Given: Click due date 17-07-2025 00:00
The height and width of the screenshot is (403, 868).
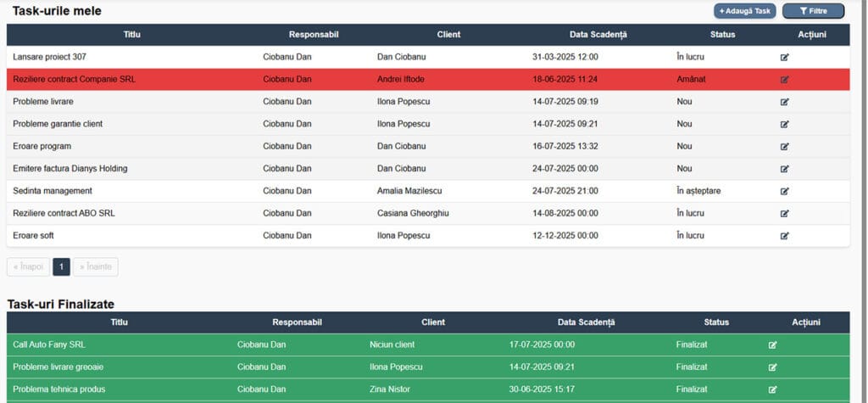Looking at the screenshot, I should click(542, 344).
